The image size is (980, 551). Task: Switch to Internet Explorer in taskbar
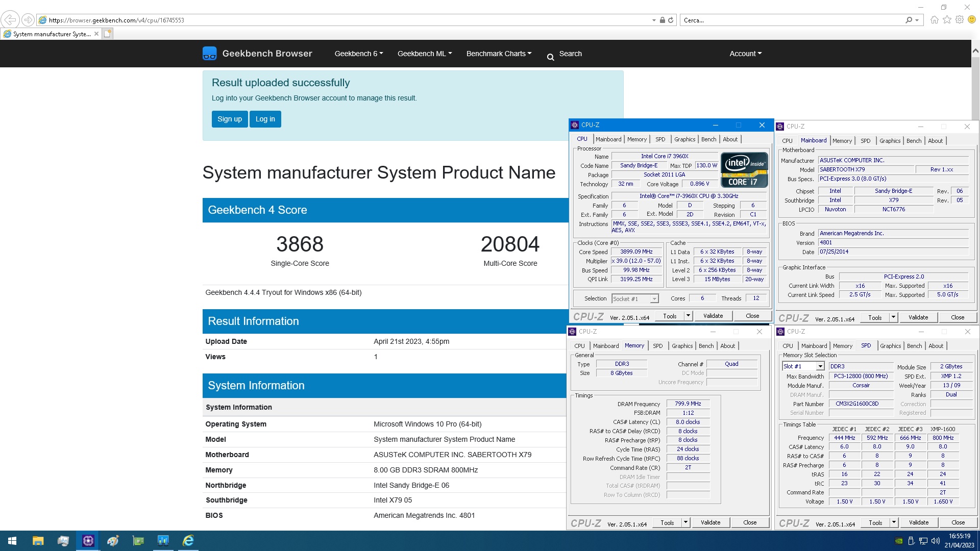[188, 541]
